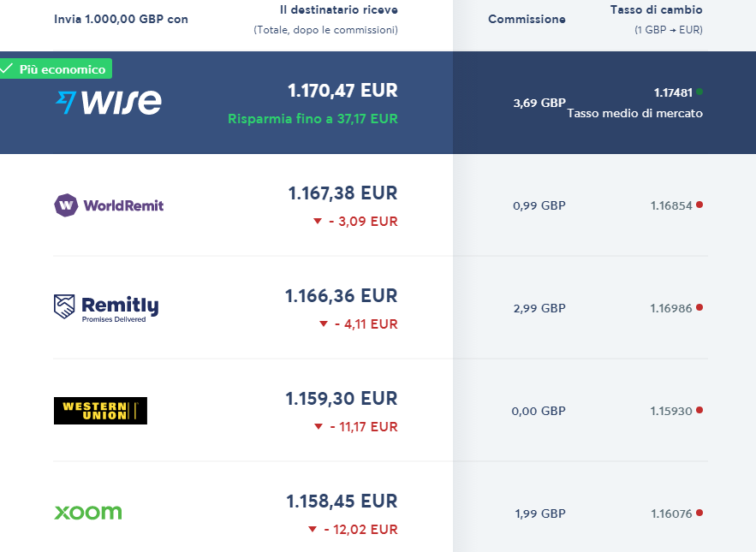Click red dot beside Remitly rate 1.16986
This screenshot has height=552, width=756.
(699, 307)
